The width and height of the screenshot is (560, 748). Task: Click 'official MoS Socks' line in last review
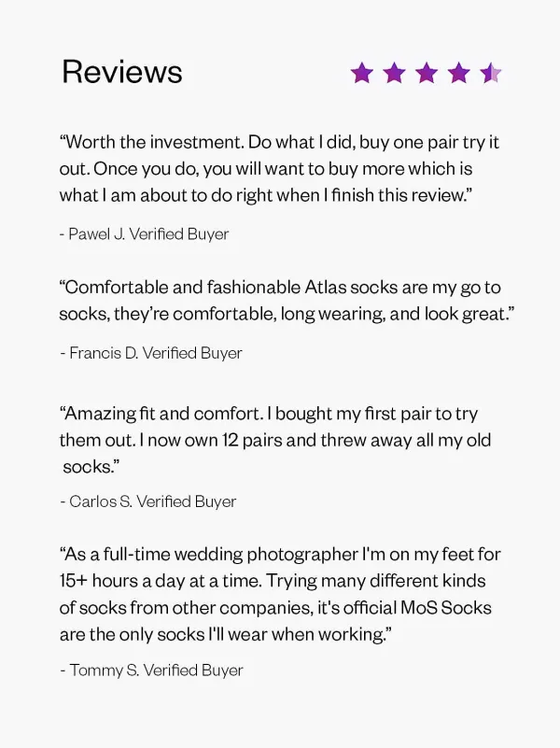275,608
